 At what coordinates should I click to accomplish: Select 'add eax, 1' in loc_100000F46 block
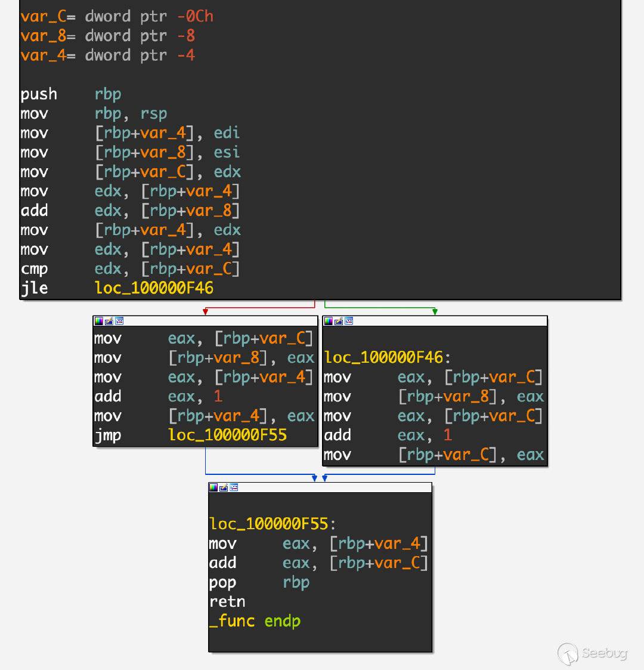(x=388, y=435)
